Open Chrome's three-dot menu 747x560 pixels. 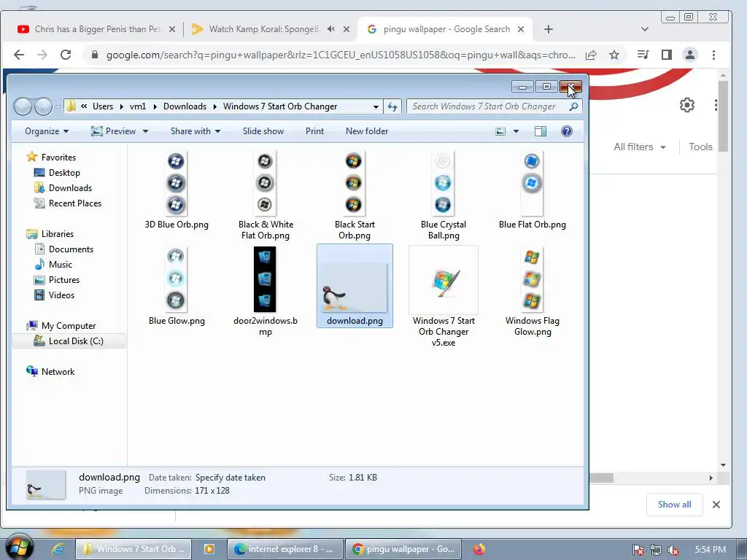tap(713, 55)
